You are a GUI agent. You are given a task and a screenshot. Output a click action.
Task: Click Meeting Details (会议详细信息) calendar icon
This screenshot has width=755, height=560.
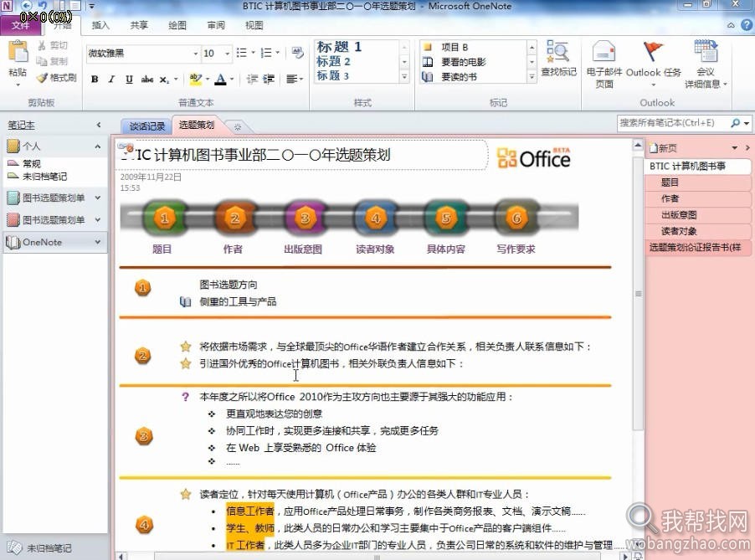[706, 52]
